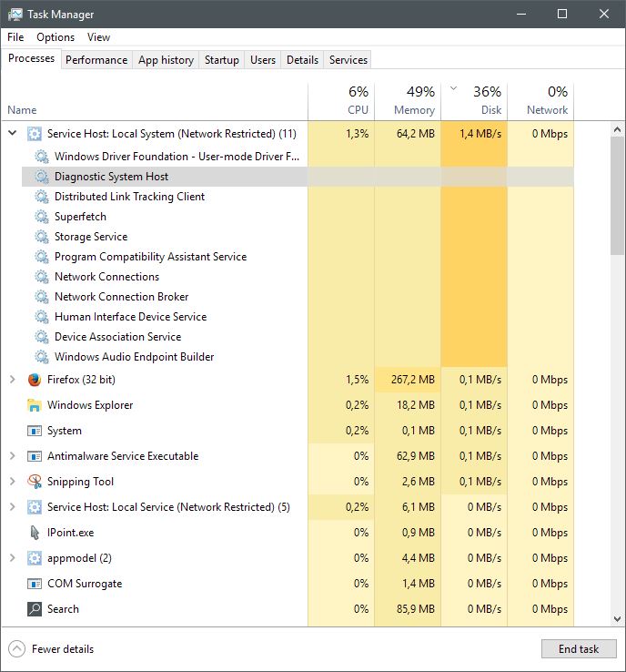626x672 pixels.
Task: Click the Human Interface Device Service gear icon
Action: (42, 317)
